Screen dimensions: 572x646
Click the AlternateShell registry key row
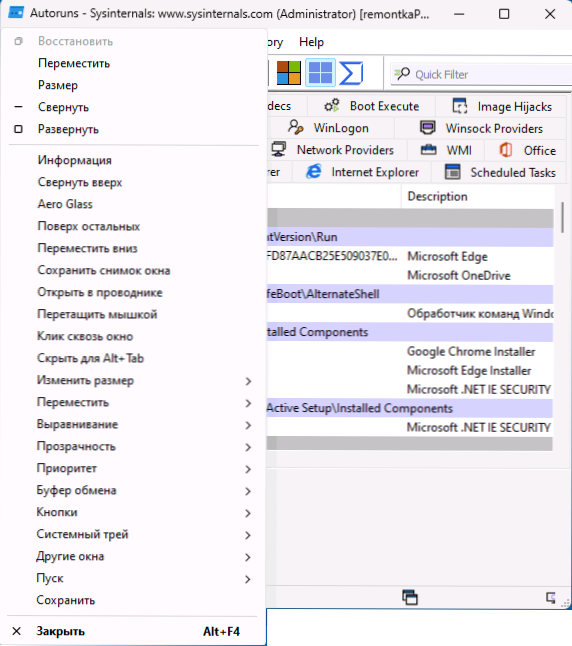[410, 294]
